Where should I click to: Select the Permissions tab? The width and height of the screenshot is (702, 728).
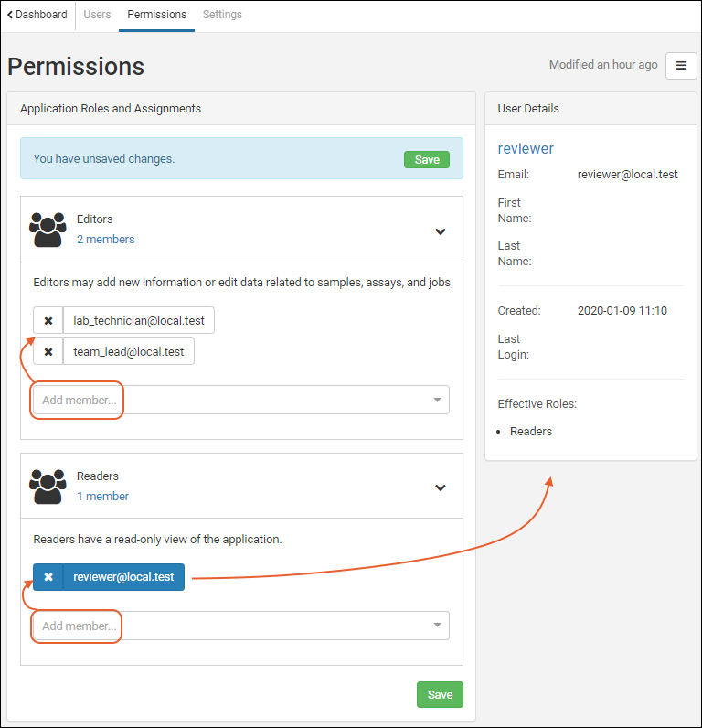156,15
